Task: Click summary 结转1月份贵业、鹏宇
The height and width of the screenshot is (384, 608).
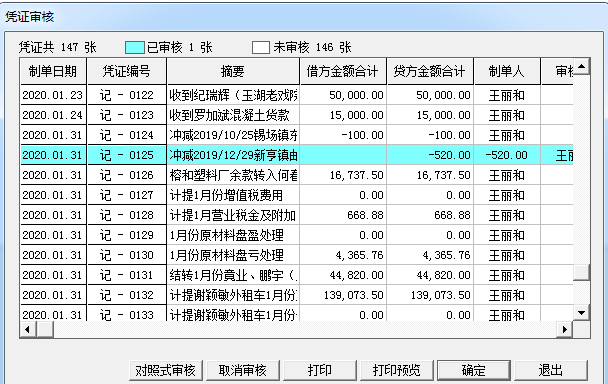Action: 233,275
